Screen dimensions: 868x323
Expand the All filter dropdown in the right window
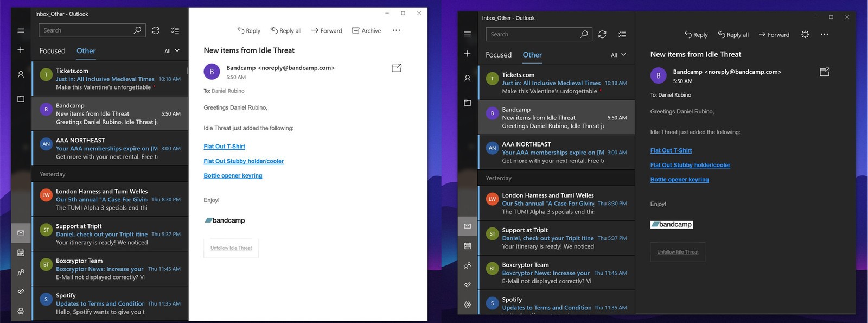(x=618, y=55)
